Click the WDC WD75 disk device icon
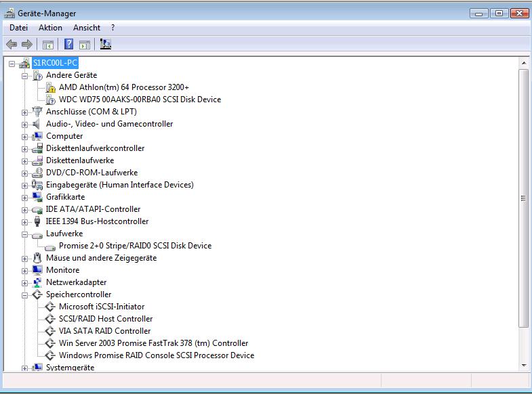The height and width of the screenshot is (394, 532). click(51, 100)
